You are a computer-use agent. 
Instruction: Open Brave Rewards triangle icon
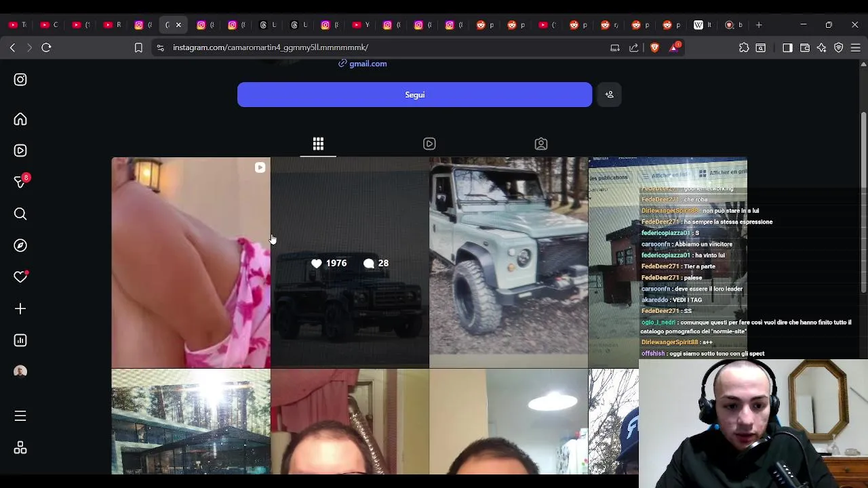pos(675,47)
